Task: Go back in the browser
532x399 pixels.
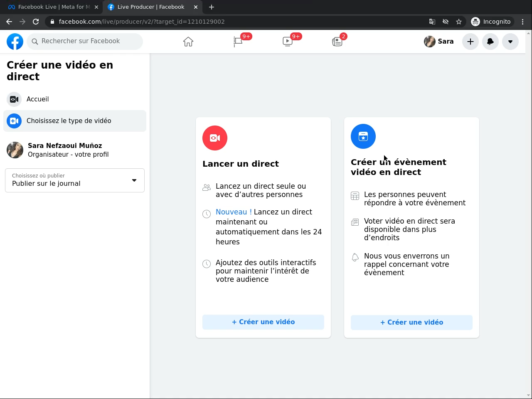Action: (x=9, y=22)
